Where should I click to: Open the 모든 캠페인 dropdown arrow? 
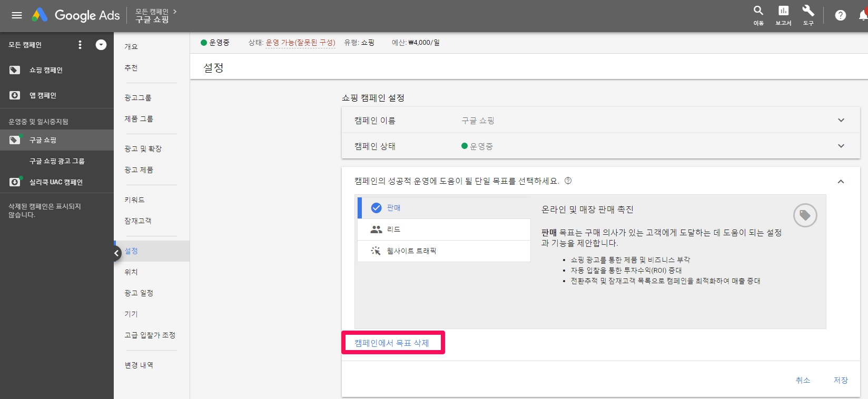(x=101, y=45)
